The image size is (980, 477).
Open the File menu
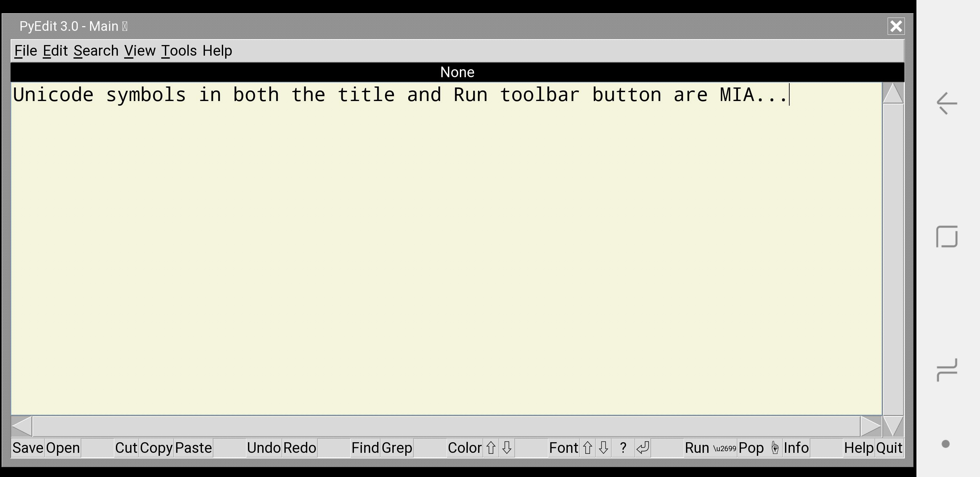click(25, 51)
